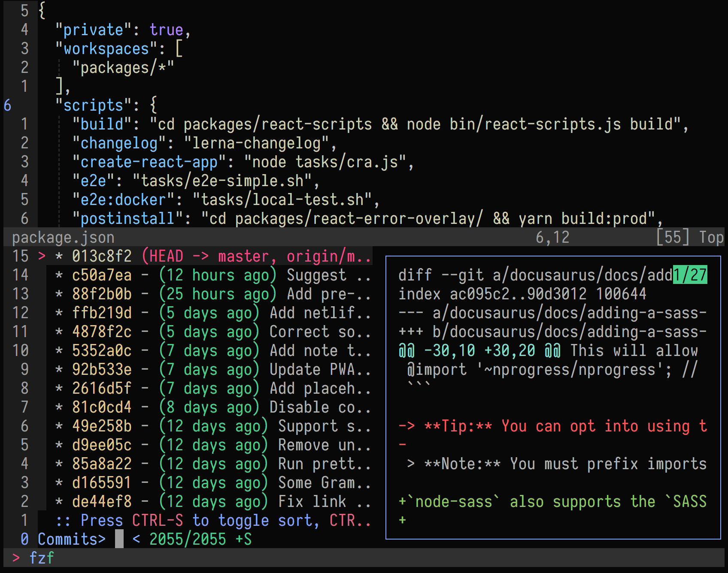Click the "changelog" script line
Image resolution: width=728 pixels, height=573 pixels.
[x=205, y=143]
